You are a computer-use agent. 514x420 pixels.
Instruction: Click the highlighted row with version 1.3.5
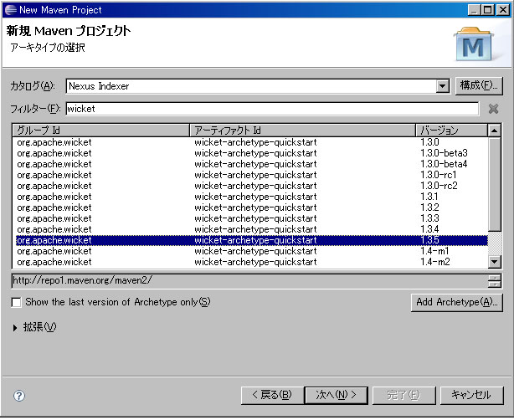[x=250, y=240]
